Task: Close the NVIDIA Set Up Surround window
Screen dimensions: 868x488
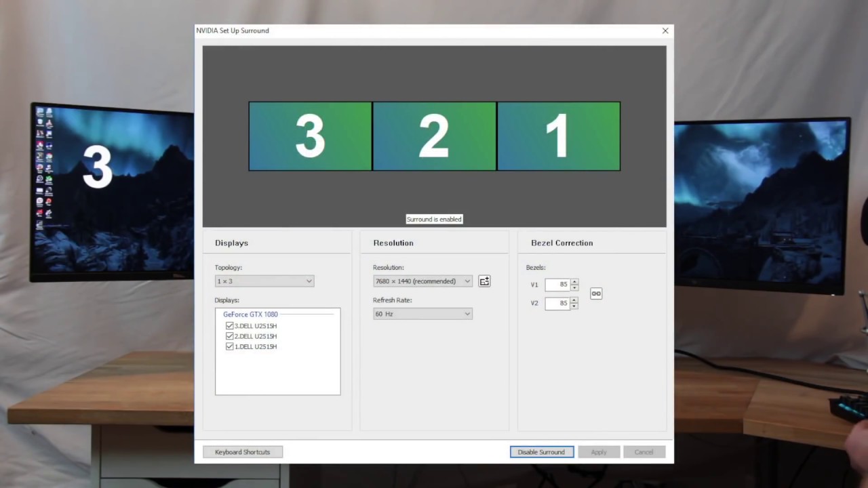Action: coord(665,30)
